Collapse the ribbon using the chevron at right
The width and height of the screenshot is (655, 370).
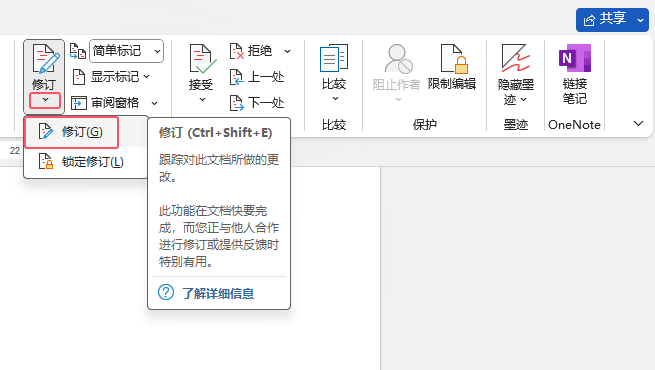638,124
